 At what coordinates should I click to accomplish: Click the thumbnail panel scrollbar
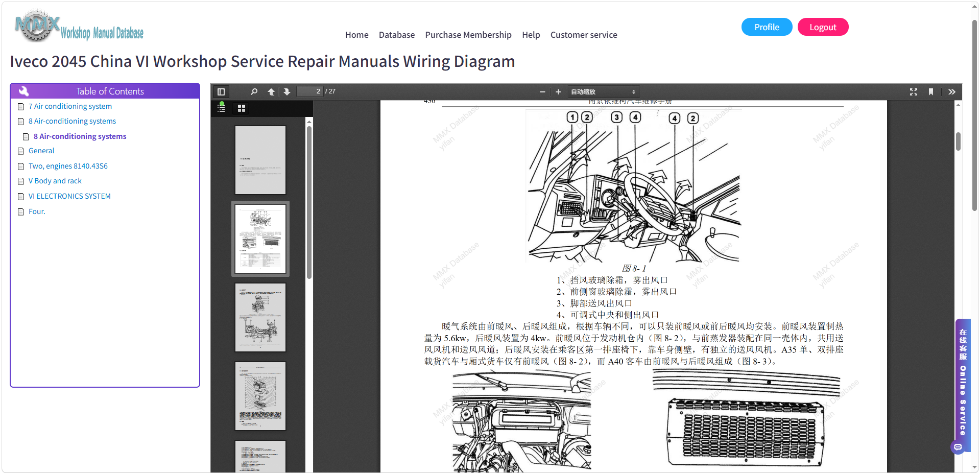click(309, 202)
